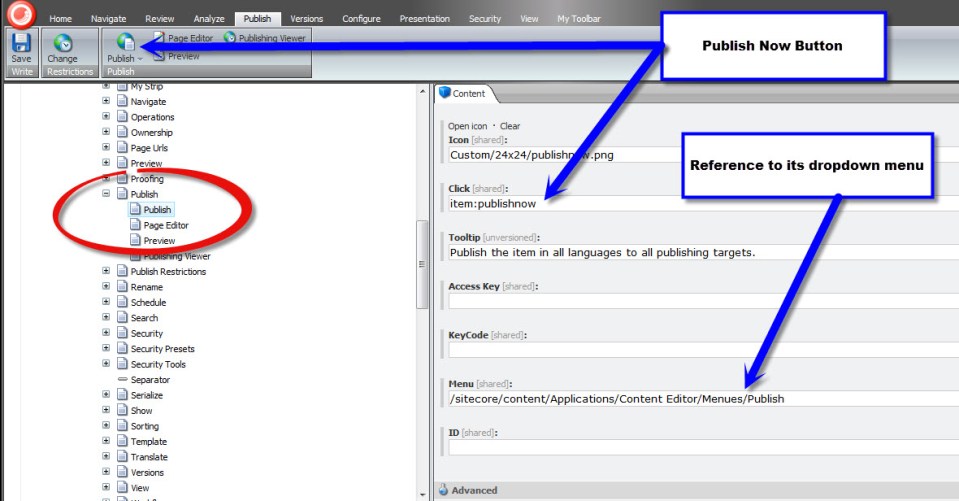Click the page icon beside Security Presets
This screenshot has height=501, width=959.
coord(122,348)
